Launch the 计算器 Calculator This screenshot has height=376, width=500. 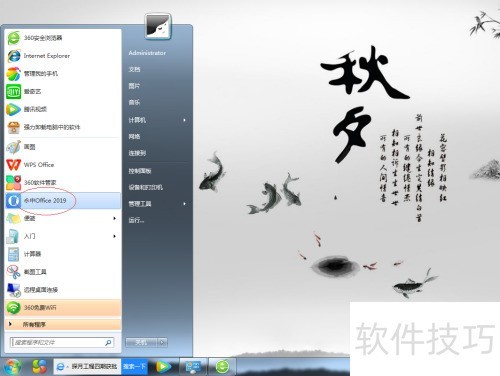coord(63,254)
